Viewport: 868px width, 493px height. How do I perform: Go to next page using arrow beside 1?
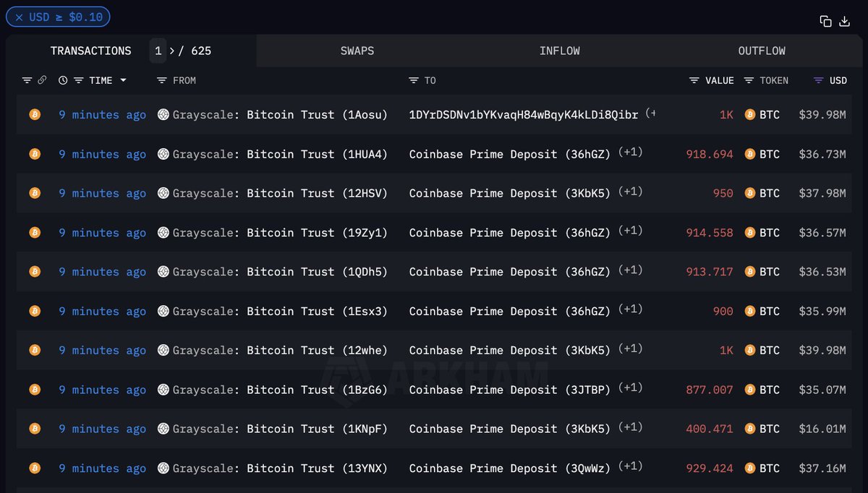(171, 51)
